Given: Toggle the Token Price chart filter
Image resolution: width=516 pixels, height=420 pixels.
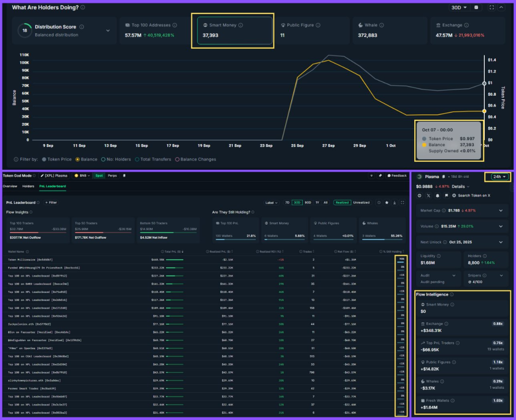Looking at the screenshot, I should 56,159.
